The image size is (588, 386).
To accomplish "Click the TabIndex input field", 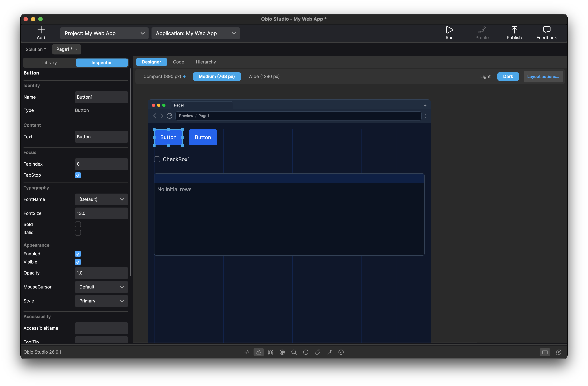I will [x=101, y=164].
